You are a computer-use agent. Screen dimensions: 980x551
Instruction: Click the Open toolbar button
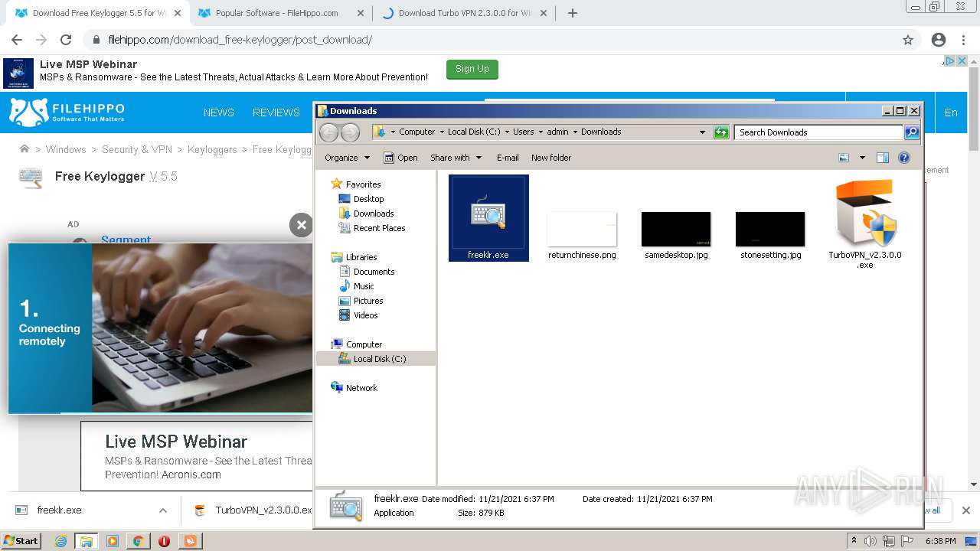point(400,158)
